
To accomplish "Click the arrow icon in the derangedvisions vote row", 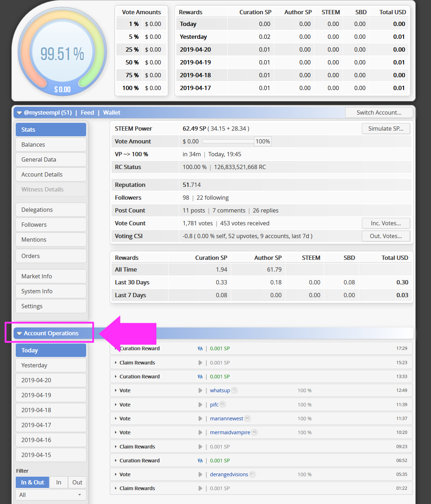I will coord(200,474).
